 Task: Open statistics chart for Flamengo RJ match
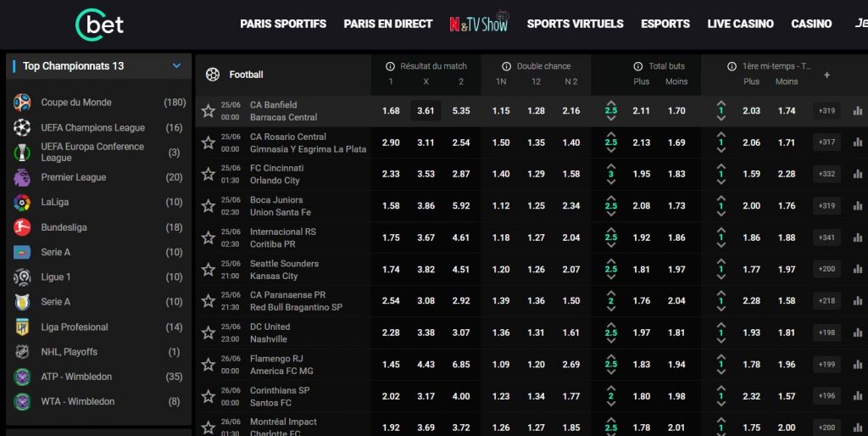858,365
